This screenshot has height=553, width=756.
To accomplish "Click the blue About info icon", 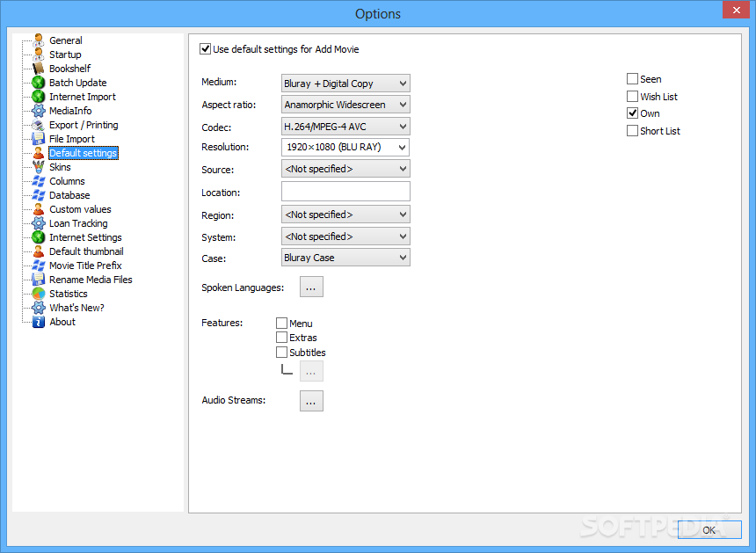I will (x=39, y=322).
